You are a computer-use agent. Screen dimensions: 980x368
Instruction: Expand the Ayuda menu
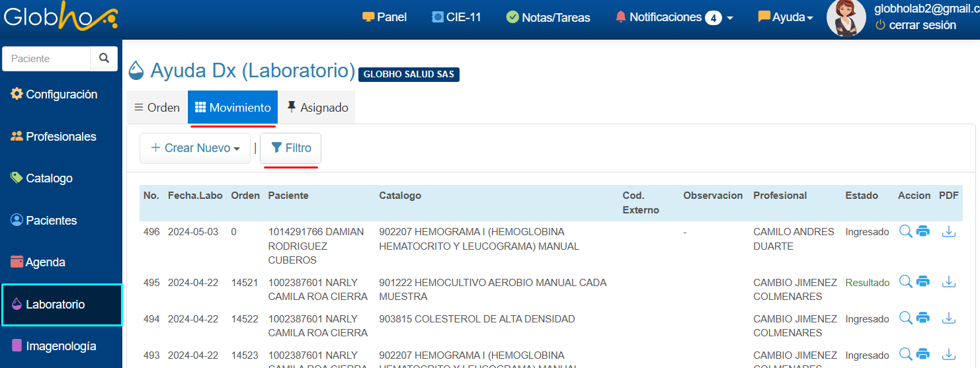tap(785, 17)
